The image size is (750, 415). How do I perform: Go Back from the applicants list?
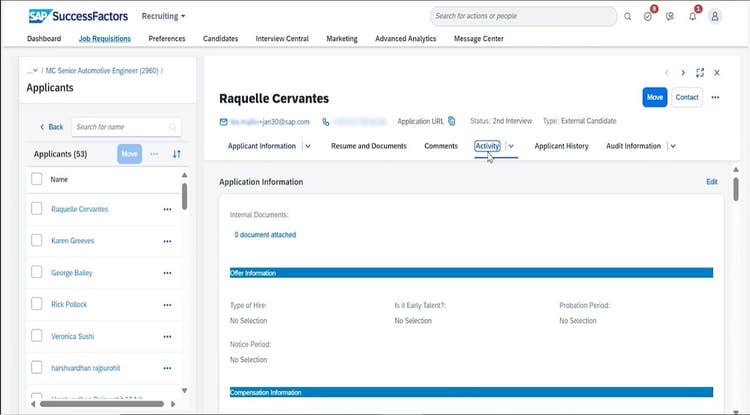(52, 127)
